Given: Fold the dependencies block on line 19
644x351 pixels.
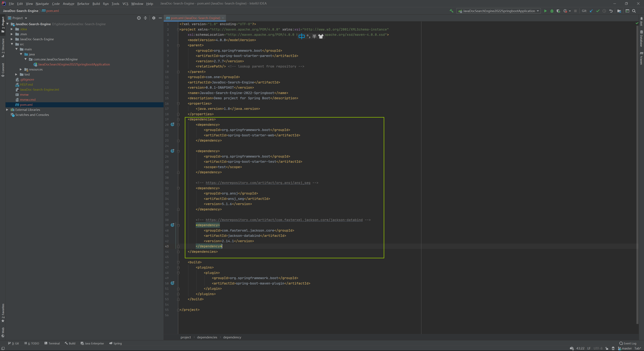Looking at the screenshot, I should pyautogui.click(x=178, y=119).
